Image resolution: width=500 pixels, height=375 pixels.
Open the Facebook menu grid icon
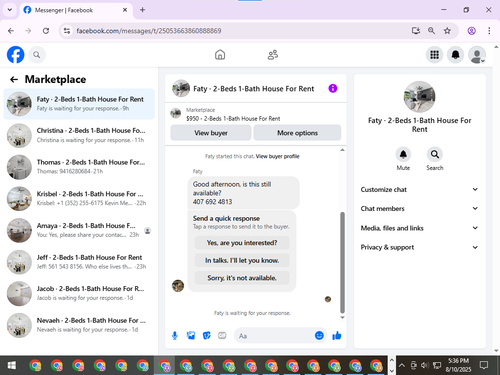click(x=434, y=55)
